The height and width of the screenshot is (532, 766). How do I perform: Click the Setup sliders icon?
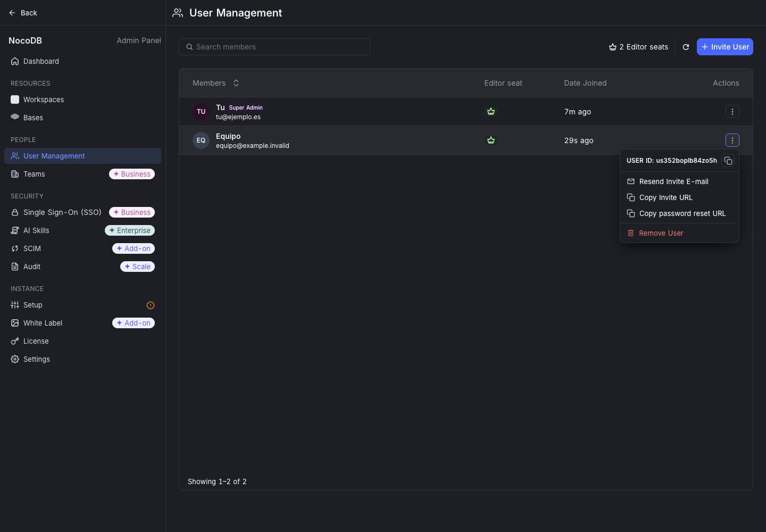pyautogui.click(x=15, y=305)
